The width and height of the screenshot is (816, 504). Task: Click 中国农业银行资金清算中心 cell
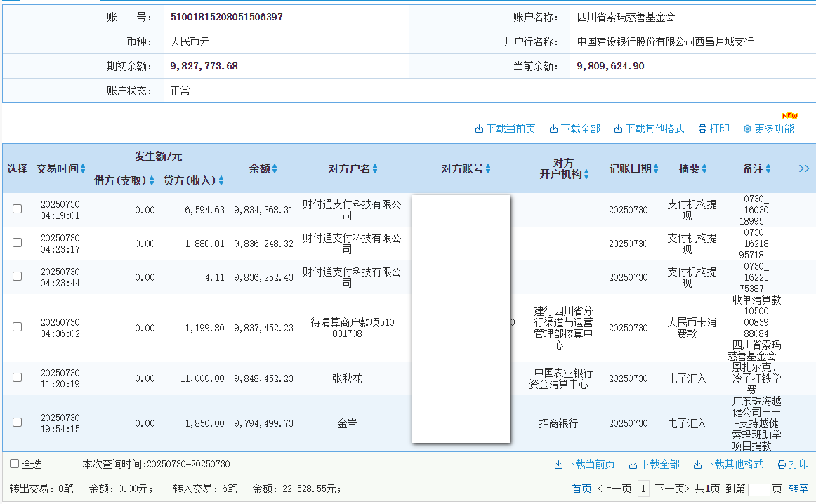click(x=561, y=378)
